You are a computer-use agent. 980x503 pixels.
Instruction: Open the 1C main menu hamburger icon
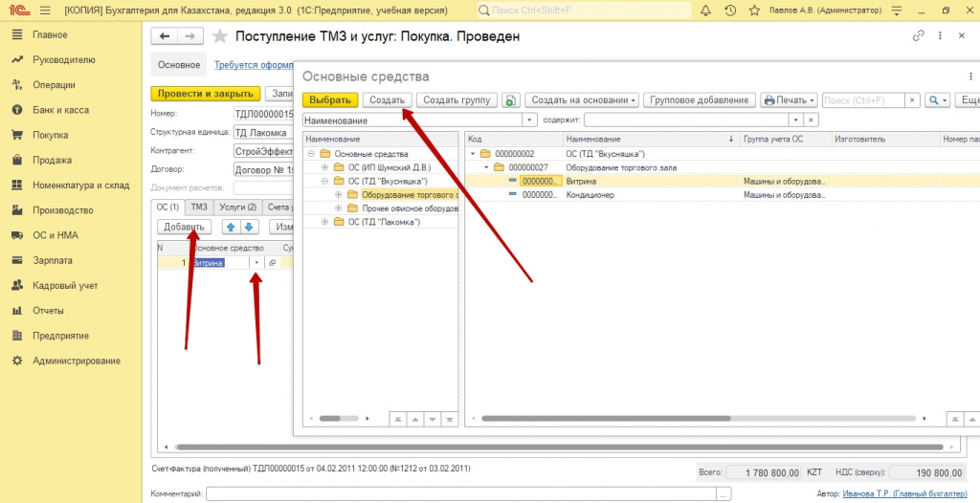[x=44, y=11]
